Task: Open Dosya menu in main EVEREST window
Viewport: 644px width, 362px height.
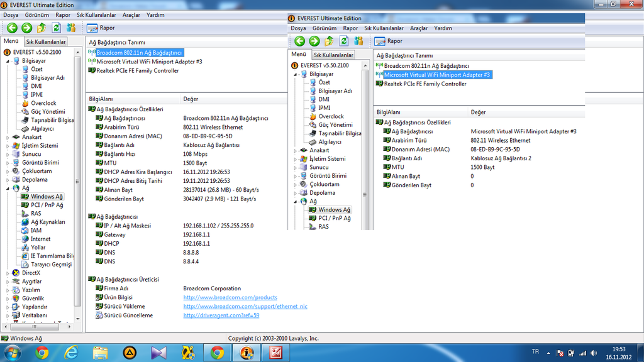Action: [x=11, y=15]
